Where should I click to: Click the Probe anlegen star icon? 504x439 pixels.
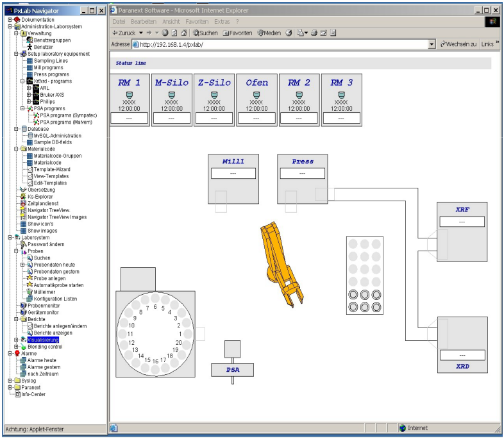click(x=29, y=278)
